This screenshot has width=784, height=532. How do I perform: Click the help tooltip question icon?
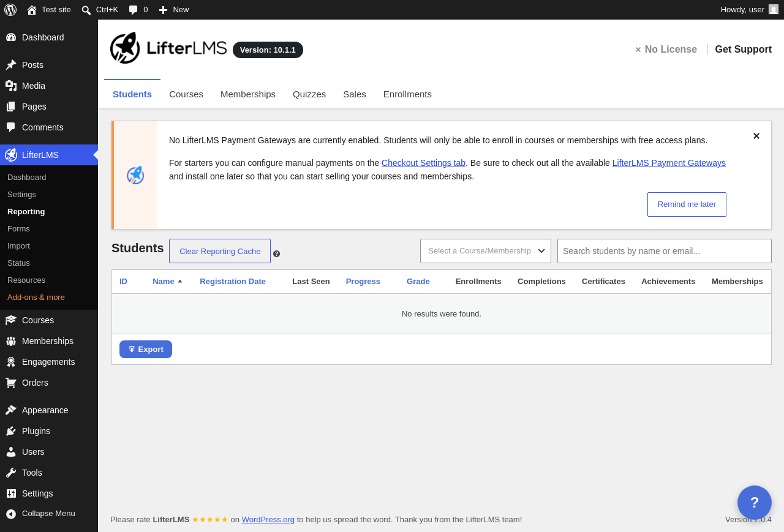tap(276, 253)
